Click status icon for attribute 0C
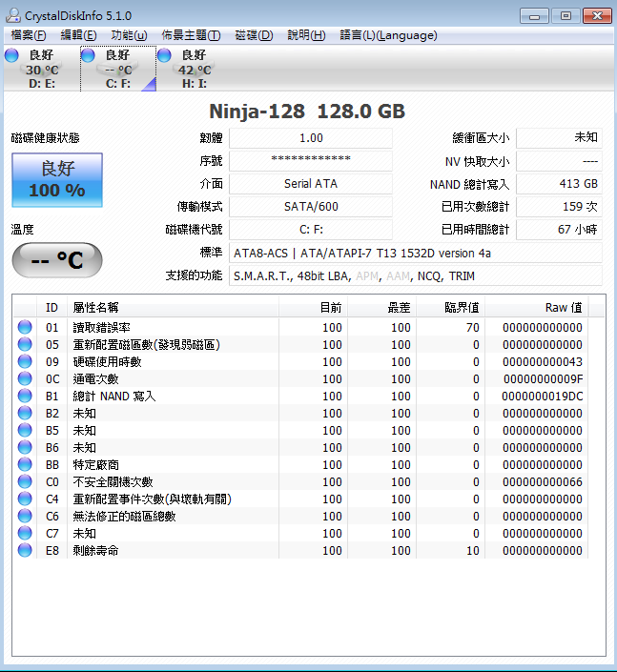Viewport: 617px width, 672px height. 25,378
